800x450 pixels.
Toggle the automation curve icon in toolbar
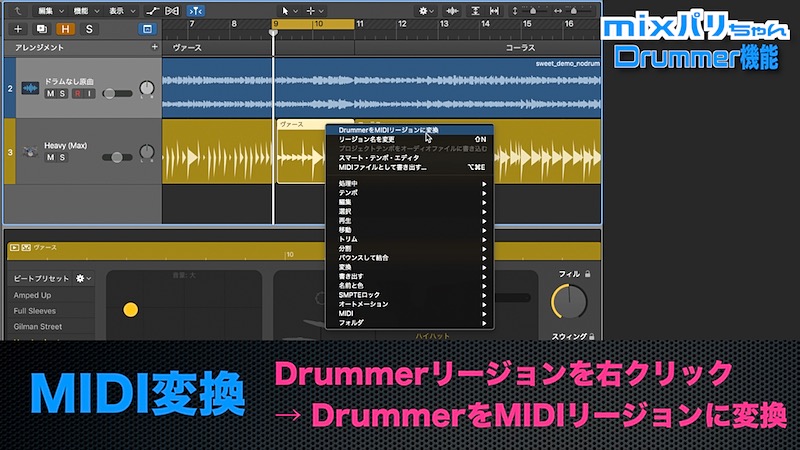point(152,11)
